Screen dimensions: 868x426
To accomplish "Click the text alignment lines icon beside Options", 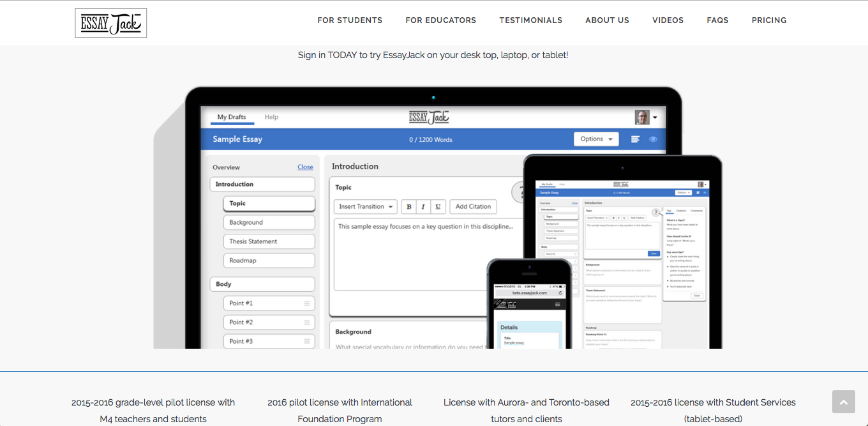I will (635, 139).
